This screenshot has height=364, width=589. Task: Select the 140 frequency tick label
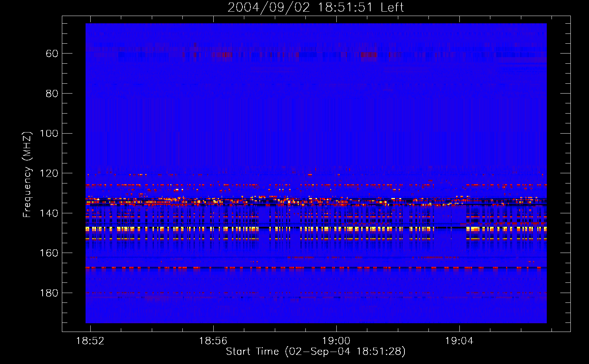coord(49,213)
